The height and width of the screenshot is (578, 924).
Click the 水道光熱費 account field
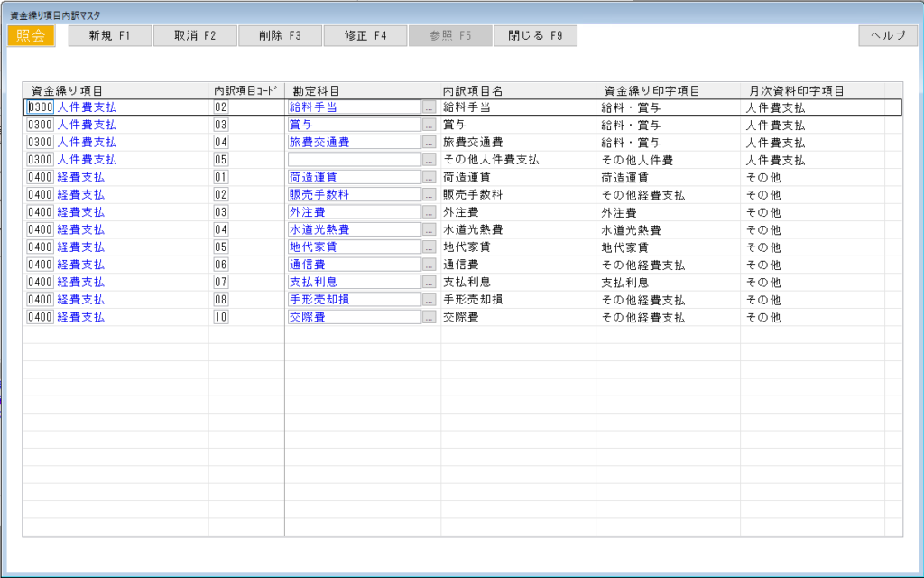tap(354, 229)
